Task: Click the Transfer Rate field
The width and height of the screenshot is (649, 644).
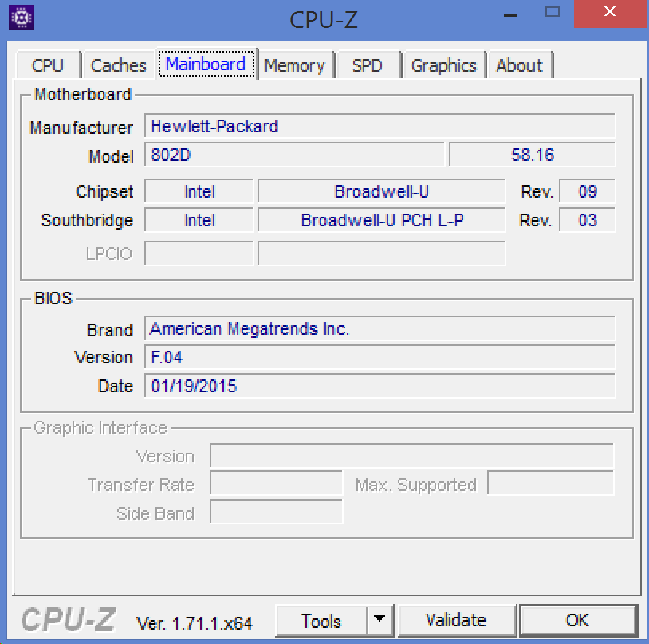Action: 277,483
